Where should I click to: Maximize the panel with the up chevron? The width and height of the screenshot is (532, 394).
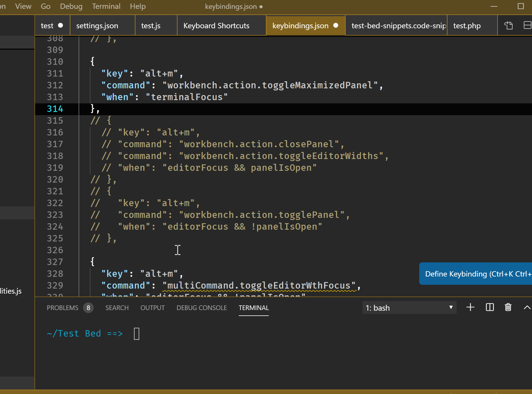(527, 307)
